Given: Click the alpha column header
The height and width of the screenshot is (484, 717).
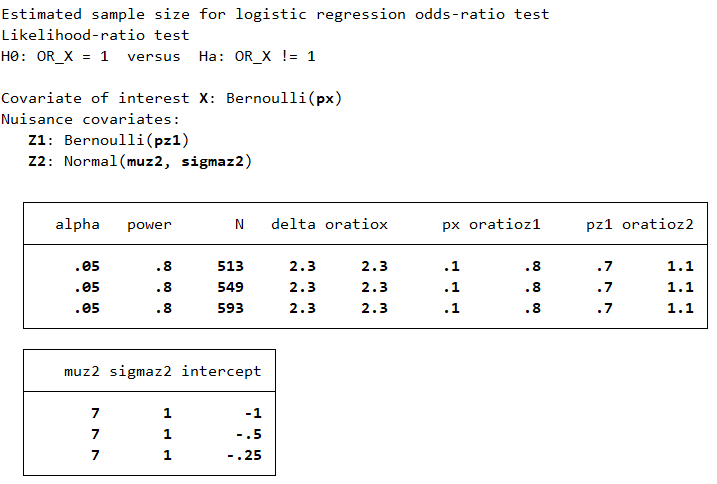Looking at the screenshot, I should [x=77, y=224].
